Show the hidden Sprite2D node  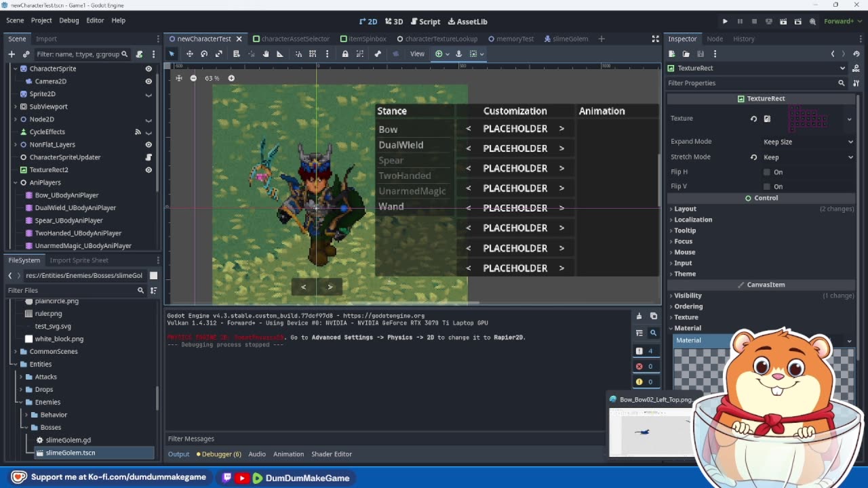point(149,94)
